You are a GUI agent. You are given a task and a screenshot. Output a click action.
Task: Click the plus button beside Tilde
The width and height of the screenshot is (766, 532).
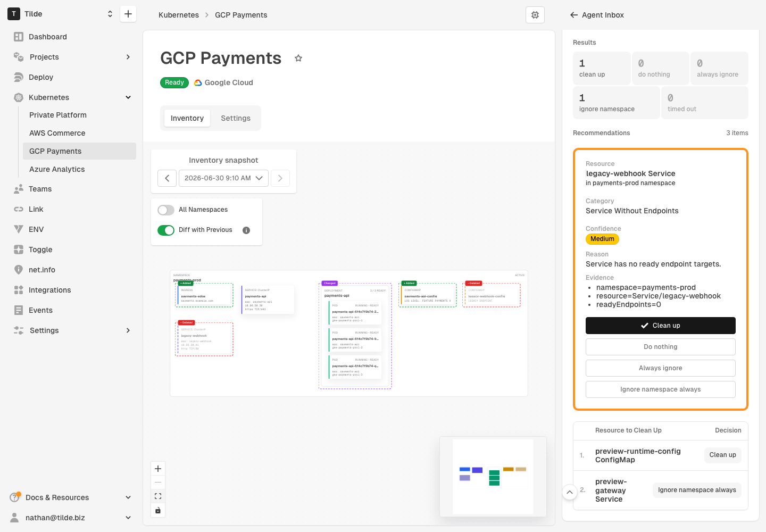click(x=128, y=14)
